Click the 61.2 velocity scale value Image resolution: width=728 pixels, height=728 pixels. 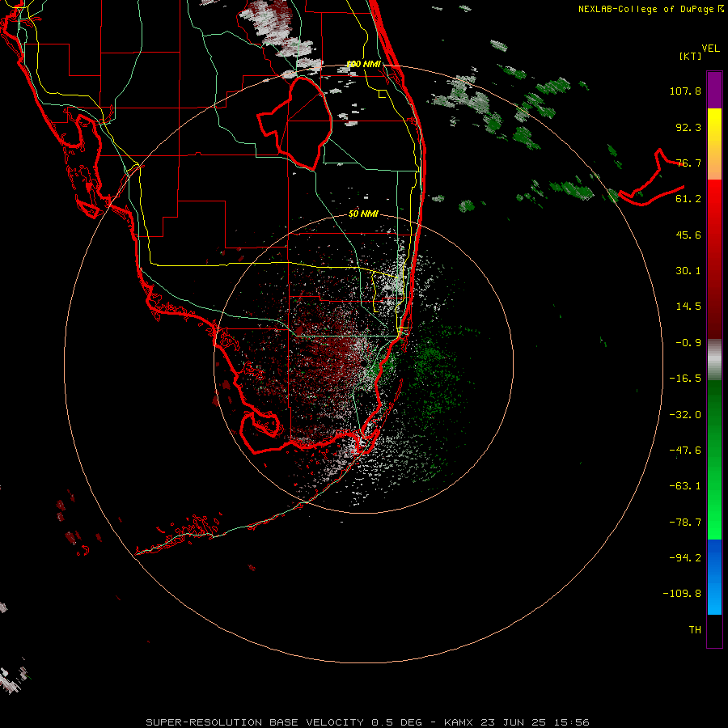pos(688,199)
